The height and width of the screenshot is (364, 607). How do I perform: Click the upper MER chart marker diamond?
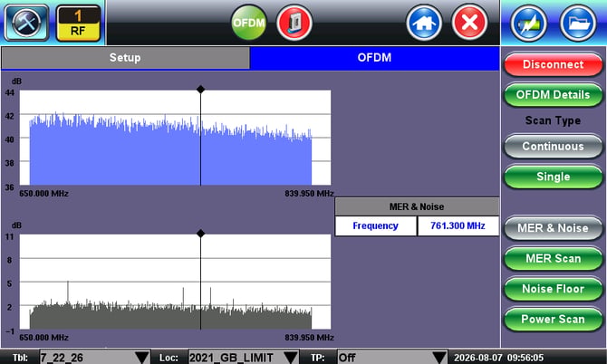tap(200, 90)
